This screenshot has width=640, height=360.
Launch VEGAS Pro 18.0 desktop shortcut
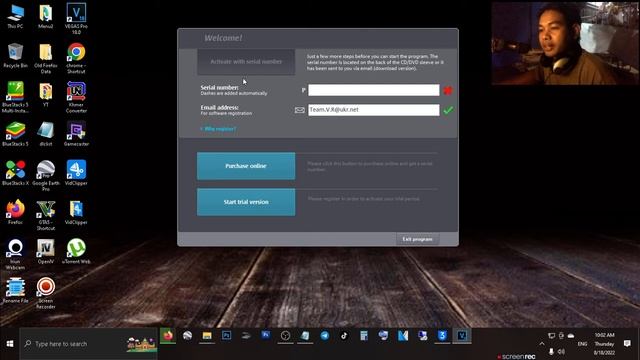pyautogui.click(x=76, y=18)
